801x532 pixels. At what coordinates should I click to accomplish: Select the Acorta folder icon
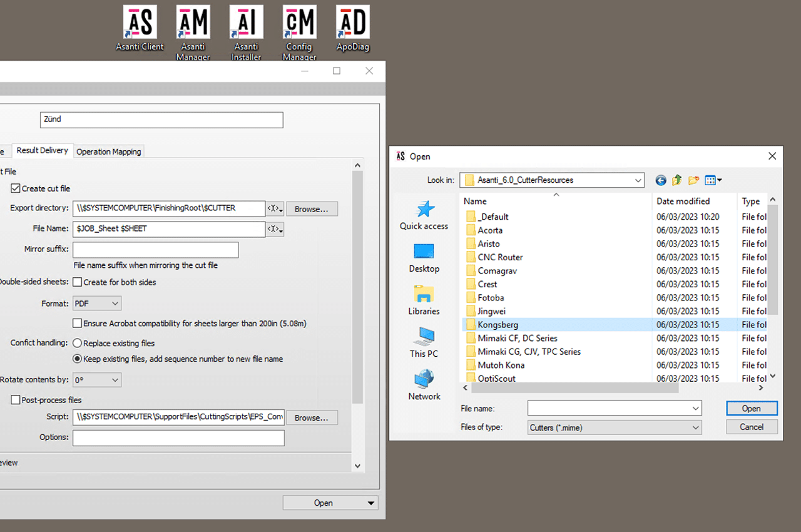pyautogui.click(x=471, y=230)
